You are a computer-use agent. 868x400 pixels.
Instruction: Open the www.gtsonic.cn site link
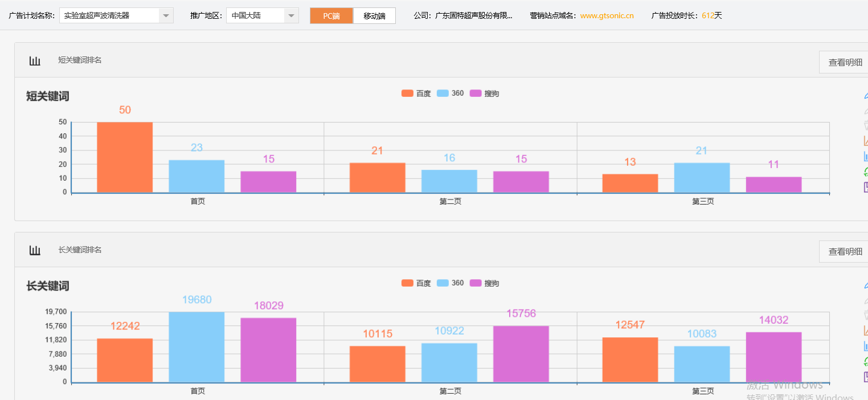(x=606, y=15)
